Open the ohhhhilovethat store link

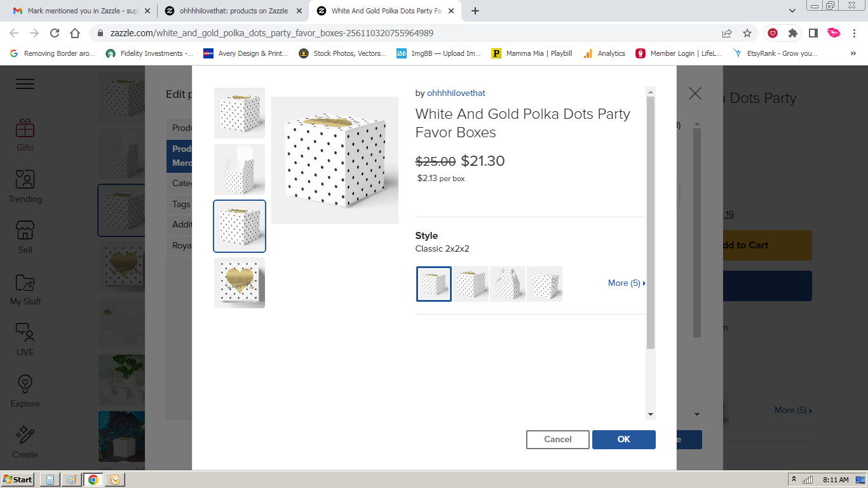pyautogui.click(x=456, y=93)
